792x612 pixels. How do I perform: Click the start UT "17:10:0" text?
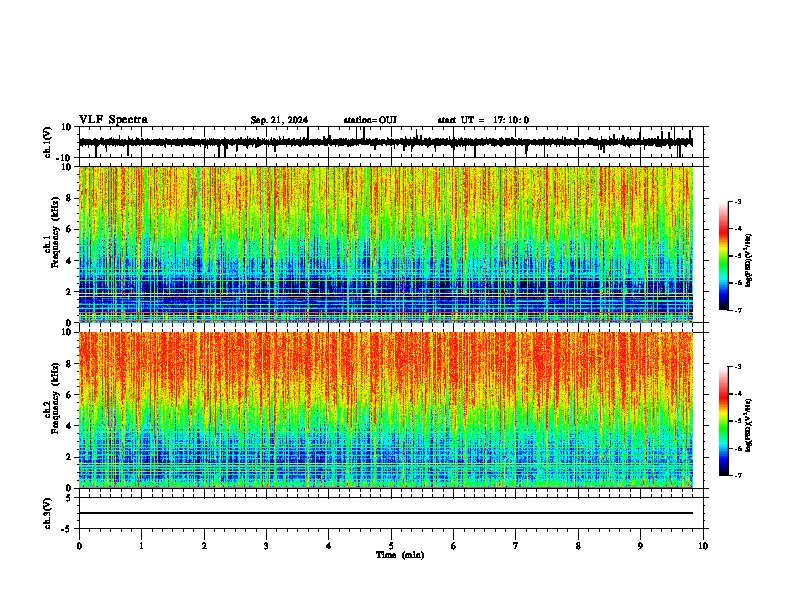pyautogui.click(x=511, y=120)
